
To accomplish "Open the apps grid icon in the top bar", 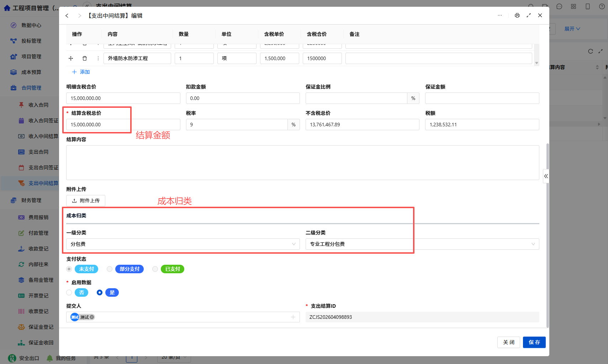I will pyautogui.click(x=573, y=6).
